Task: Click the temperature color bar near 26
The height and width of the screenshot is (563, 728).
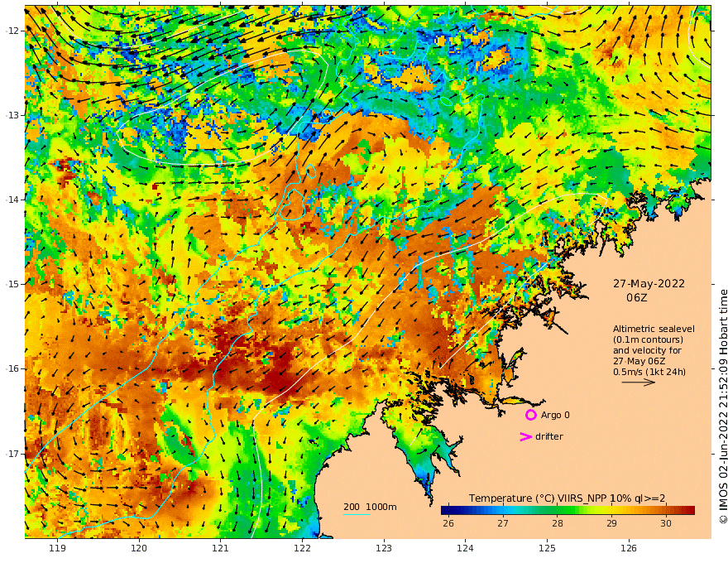Action: tap(448, 510)
